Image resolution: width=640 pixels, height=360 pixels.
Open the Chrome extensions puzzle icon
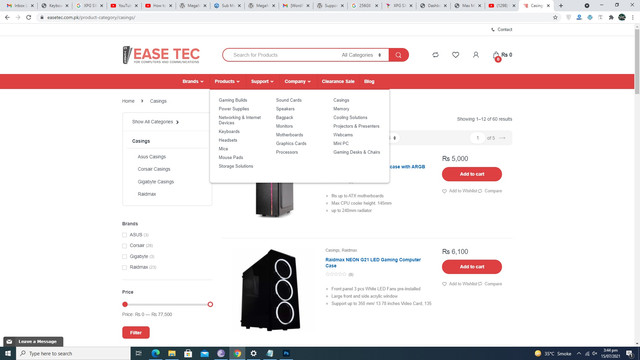[611, 18]
